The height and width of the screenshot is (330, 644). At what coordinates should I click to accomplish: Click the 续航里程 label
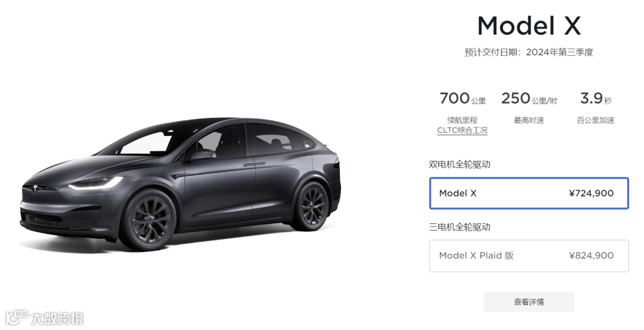[x=462, y=120]
